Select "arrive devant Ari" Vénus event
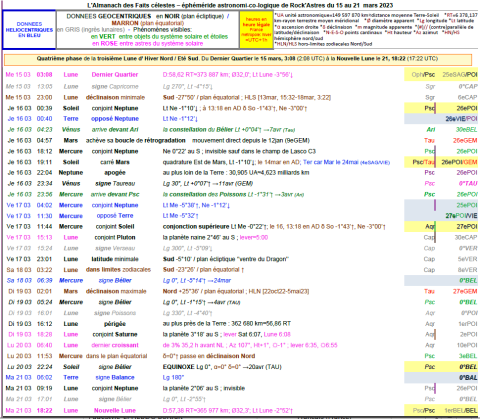Screen dimensions: 480x419 [115, 130]
